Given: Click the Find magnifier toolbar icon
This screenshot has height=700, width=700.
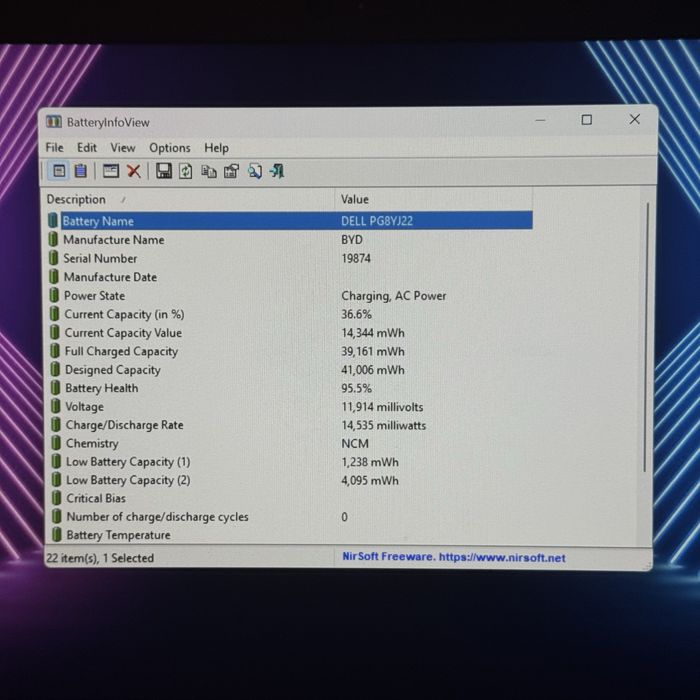Looking at the screenshot, I should (x=254, y=171).
